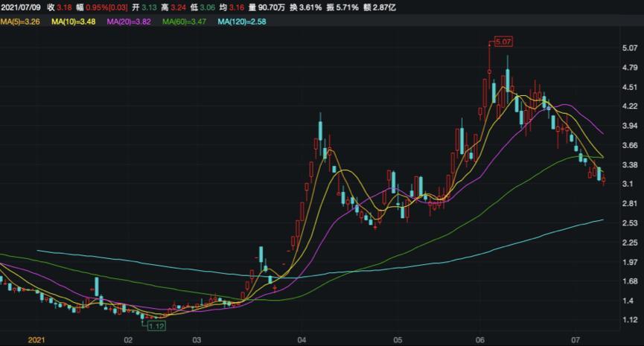Click the 1.12 lowest price marker box

[156, 326]
